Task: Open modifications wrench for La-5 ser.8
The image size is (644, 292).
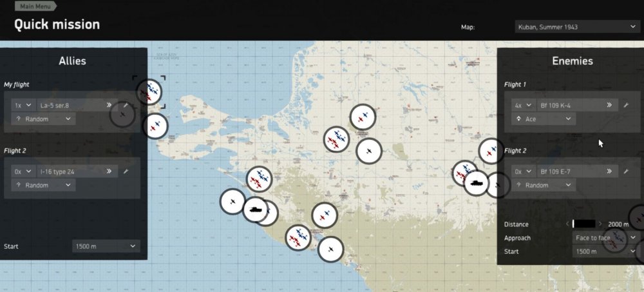Action: coord(126,105)
